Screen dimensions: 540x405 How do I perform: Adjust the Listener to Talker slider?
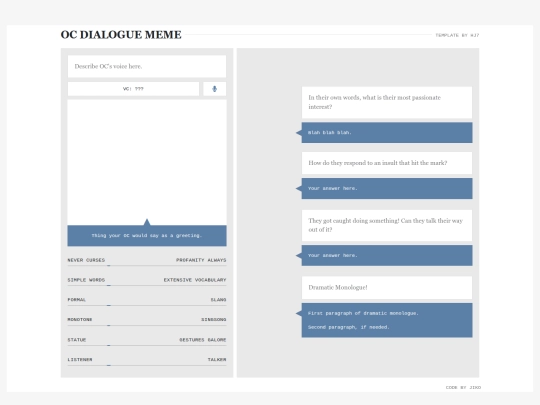tap(147, 365)
